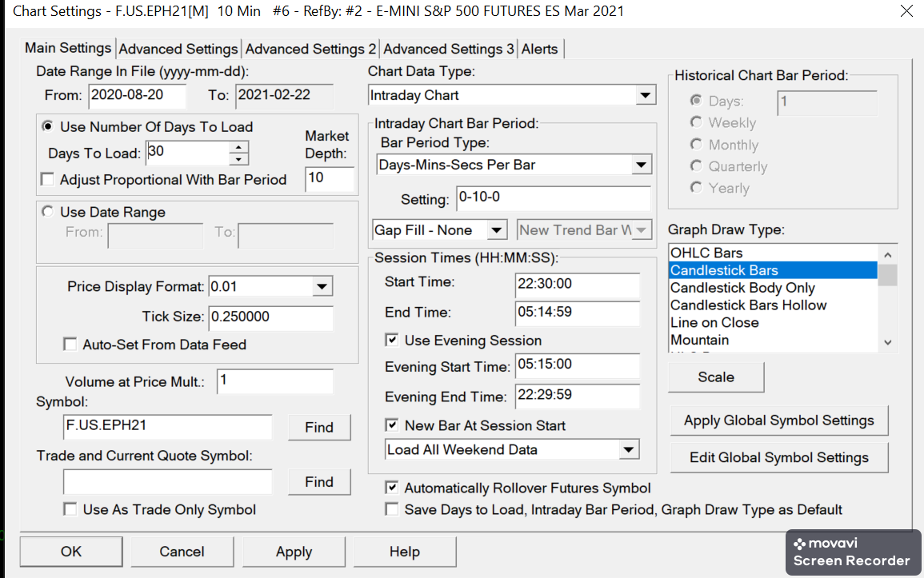Toggle Automatically Rollover Futures Symbol
This screenshot has height=578, width=924.
[392, 488]
